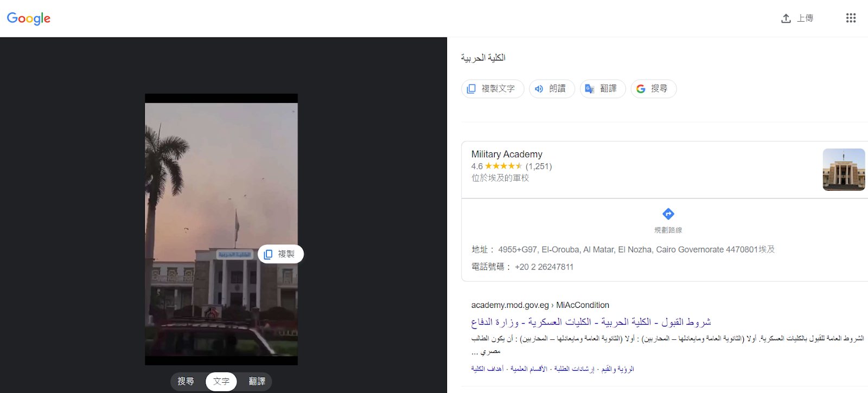The image size is (868, 393).
Task: Open the شروط القبول search result link
Action: tap(591, 322)
